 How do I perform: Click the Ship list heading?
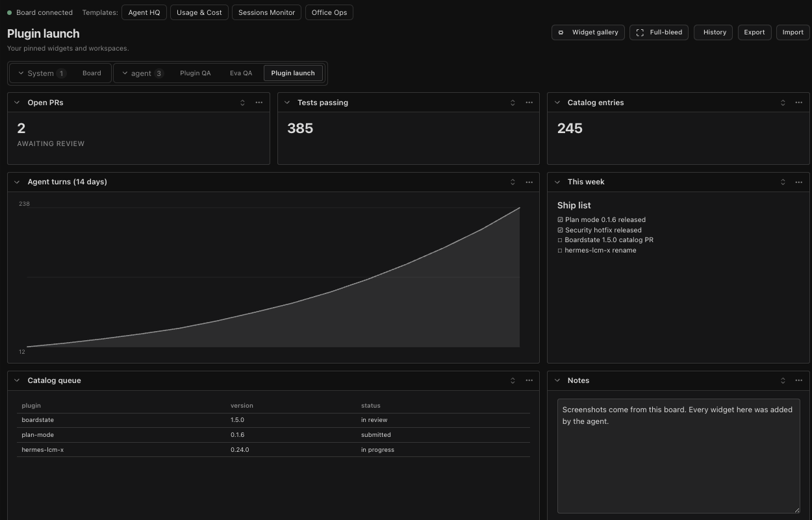(x=574, y=205)
